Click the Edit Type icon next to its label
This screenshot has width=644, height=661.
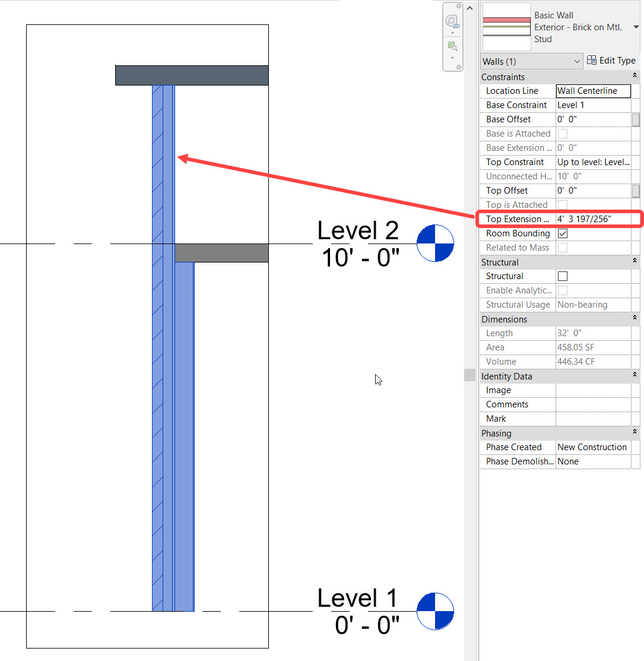pos(591,60)
